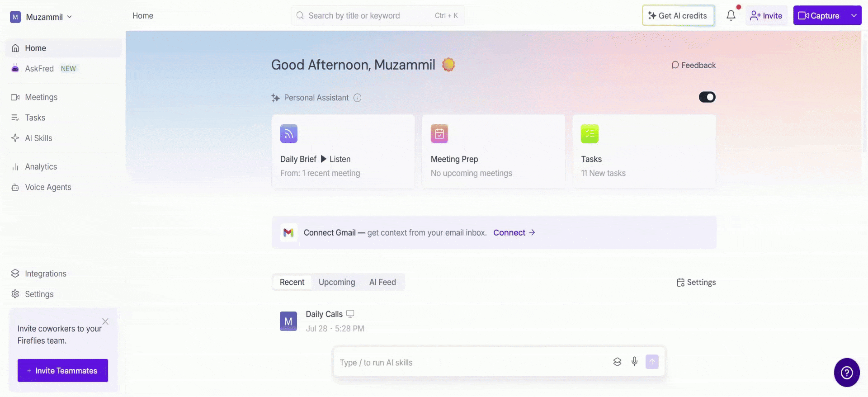
Task: Click the microphone icon in AI skills input
Action: tap(635, 361)
